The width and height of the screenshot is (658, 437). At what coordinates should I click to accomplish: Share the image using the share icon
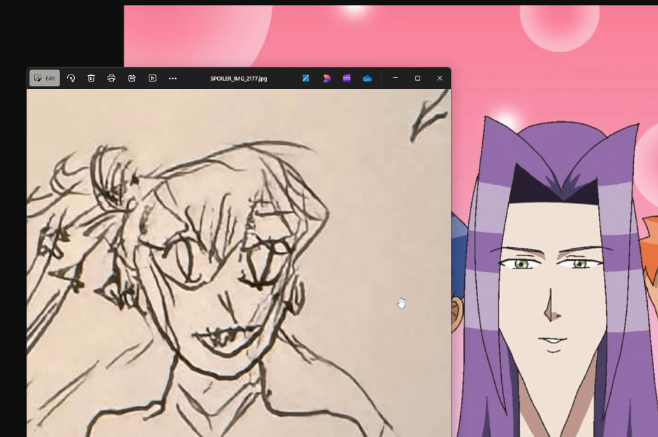pyautogui.click(x=132, y=78)
